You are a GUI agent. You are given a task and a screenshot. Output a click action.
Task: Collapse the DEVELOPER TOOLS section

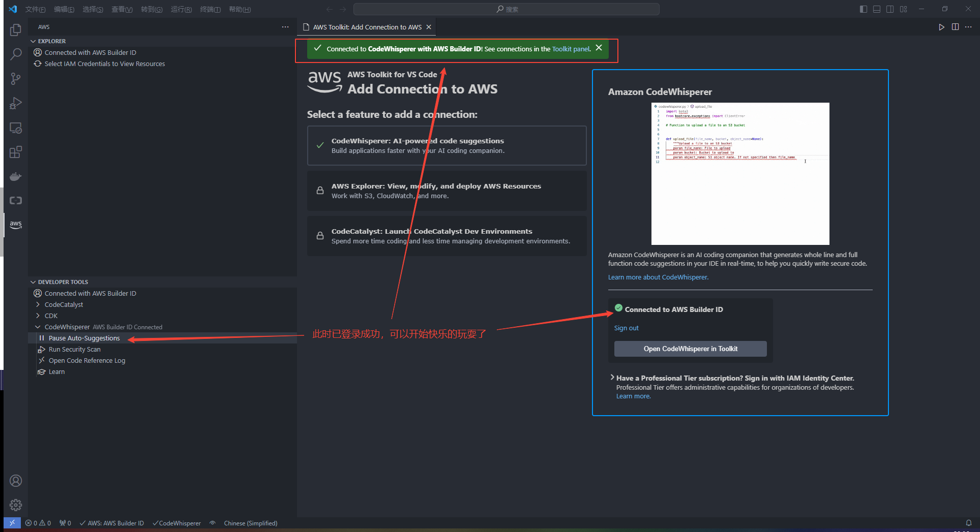(x=34, y=282)
